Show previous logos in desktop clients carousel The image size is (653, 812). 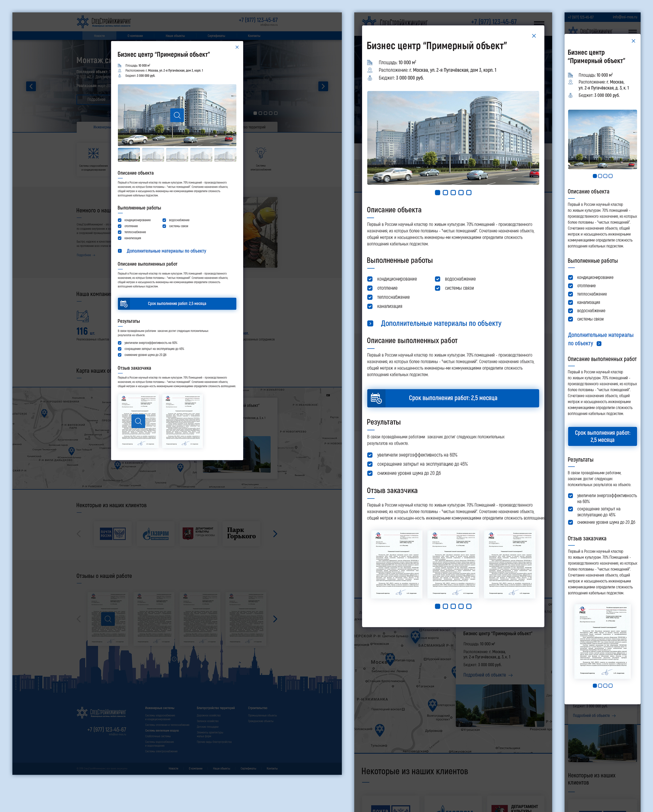79,534
